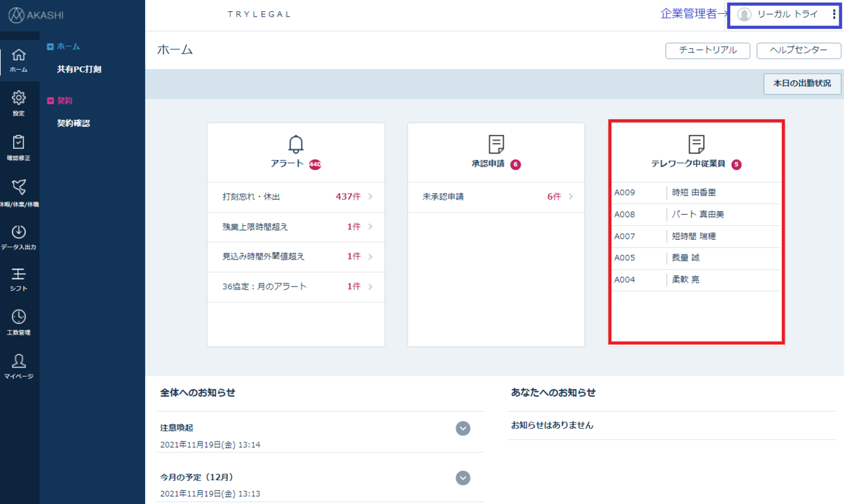Select employee A007 短時間 瑞穂
The image size is (844, 504).
(696, 237)
